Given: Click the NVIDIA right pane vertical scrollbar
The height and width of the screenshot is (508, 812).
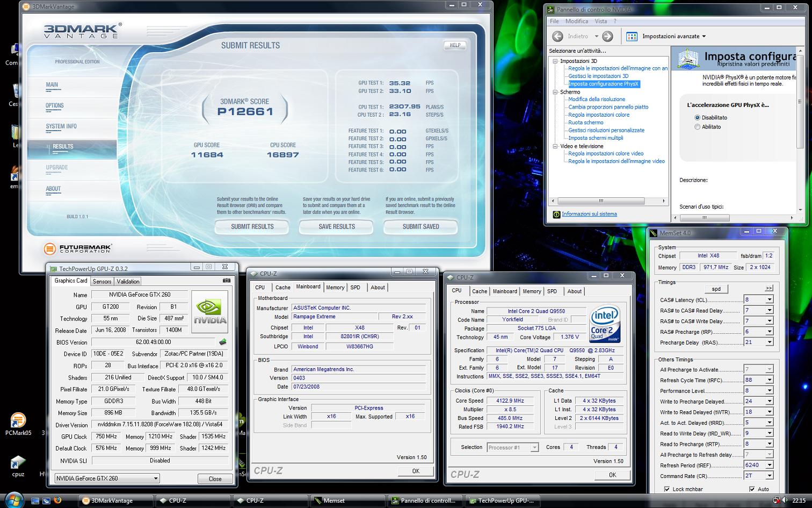Looking at the screenshot, I should (x=800, y=131).
